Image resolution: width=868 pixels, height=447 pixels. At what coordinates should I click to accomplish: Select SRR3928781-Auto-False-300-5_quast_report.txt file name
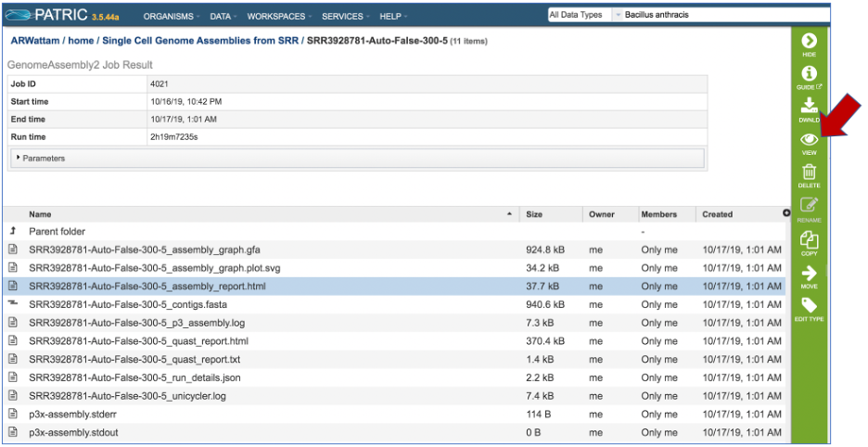click(x=134, y=359)
